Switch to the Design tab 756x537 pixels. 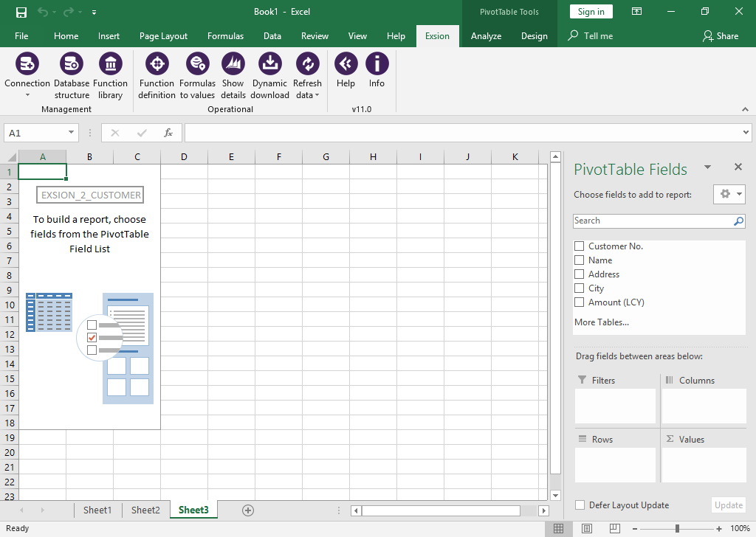[535, 36]
